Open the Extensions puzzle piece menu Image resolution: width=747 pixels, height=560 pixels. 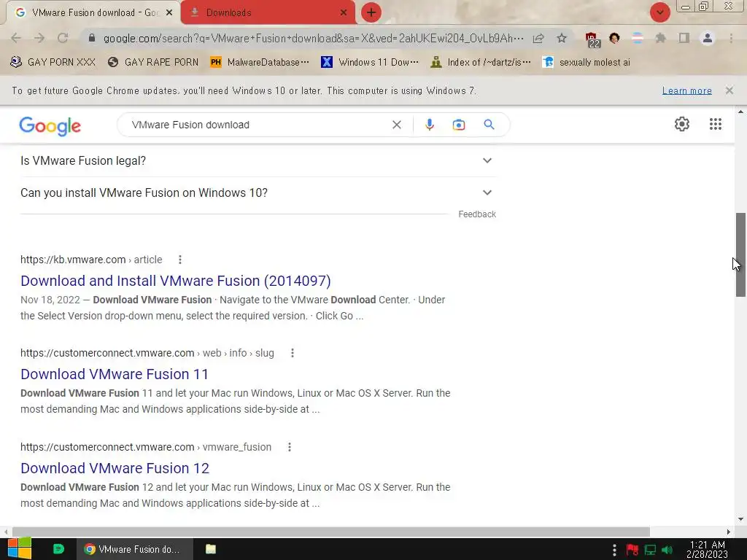tap(660, 38)
